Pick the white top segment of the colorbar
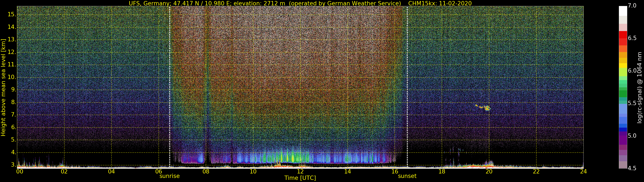This screenshot has height=182, width=644. (x=623, y=11)
